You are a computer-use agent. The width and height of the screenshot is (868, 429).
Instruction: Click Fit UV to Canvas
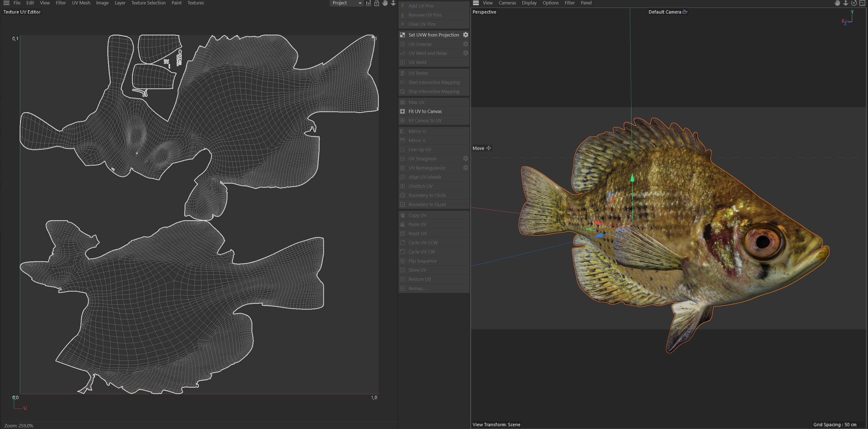point(425,111)
